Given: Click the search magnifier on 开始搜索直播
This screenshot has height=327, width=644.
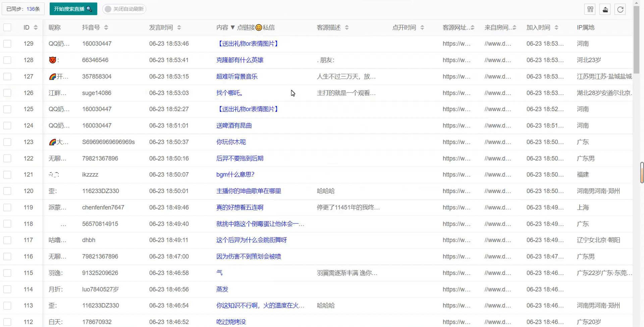Looking at the screenshot, I should 89,9.
